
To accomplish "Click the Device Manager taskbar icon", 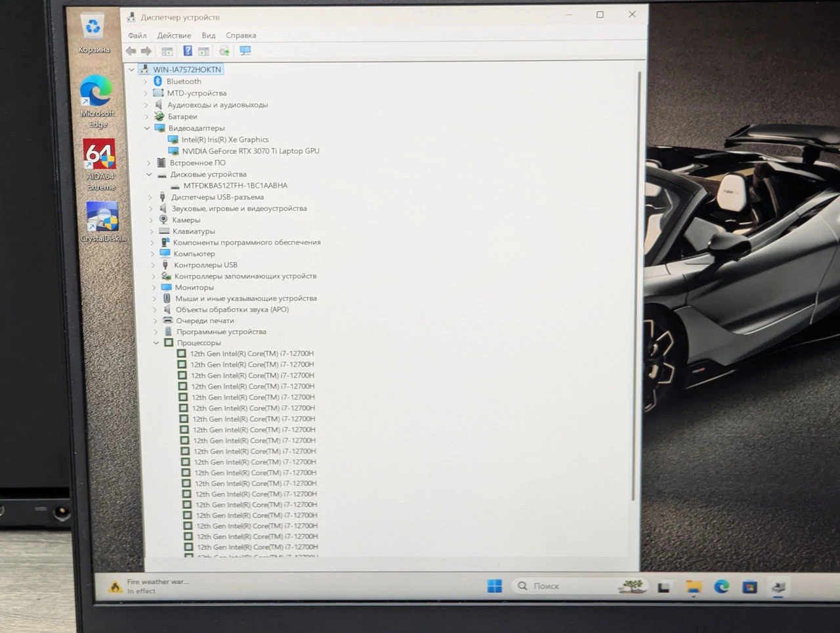I will point(779,587).
